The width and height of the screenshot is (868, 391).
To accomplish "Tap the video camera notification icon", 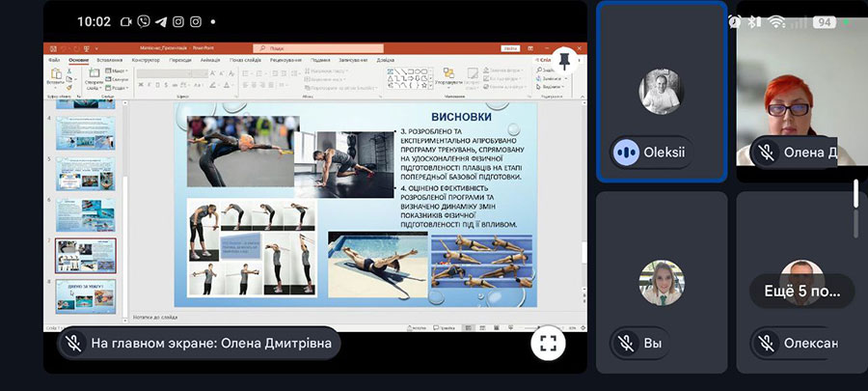I will (126, 21).
